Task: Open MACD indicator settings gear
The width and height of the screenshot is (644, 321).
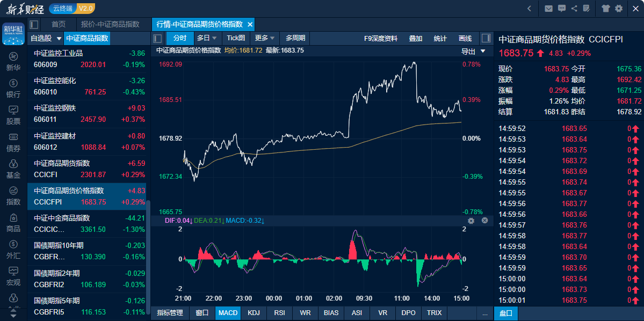Action: point(471,221)
